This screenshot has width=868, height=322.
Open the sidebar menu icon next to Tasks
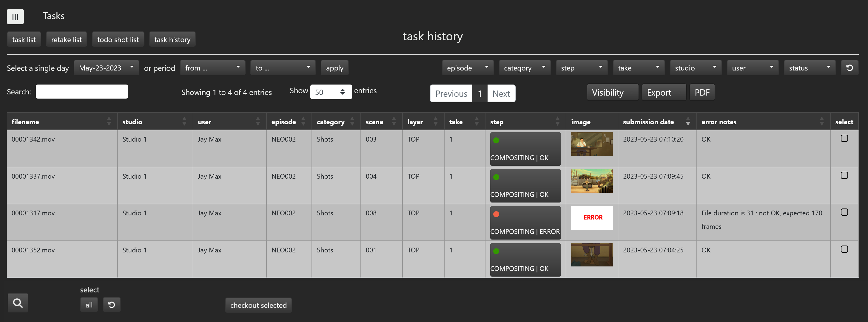[x=15, y=16]
